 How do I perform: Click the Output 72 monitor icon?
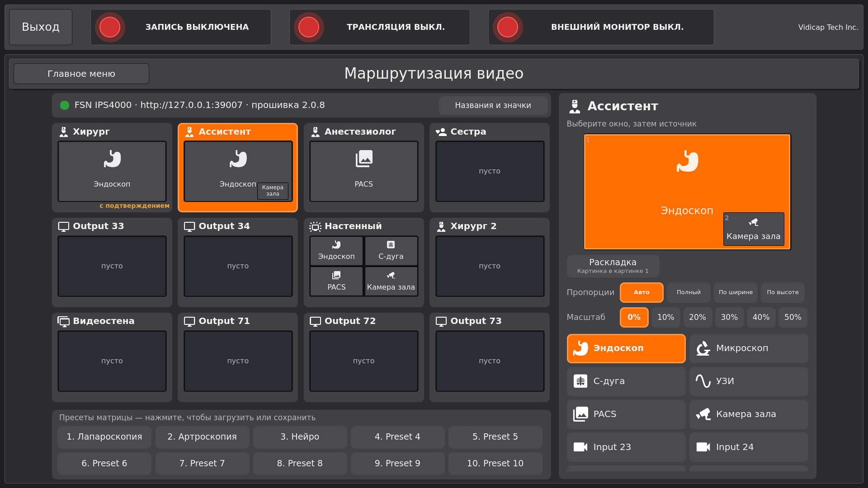click(x=316, y=322)
